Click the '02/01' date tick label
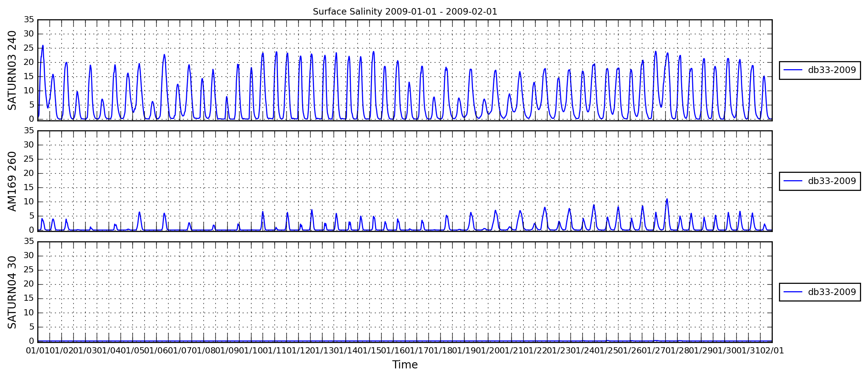Image resolution: width=868 pixels, height=378 pixels. [772, 351]
